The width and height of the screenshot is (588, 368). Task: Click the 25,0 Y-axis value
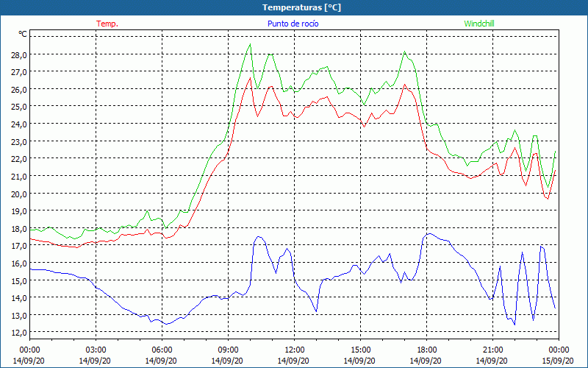tap(19, 107)
